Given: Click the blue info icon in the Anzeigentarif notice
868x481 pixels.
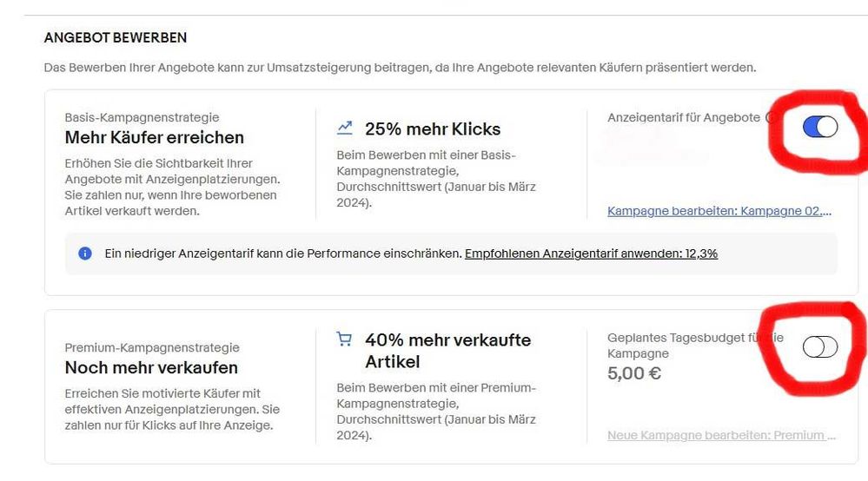Looking at the screenshot, I should (x=85, y=254).
